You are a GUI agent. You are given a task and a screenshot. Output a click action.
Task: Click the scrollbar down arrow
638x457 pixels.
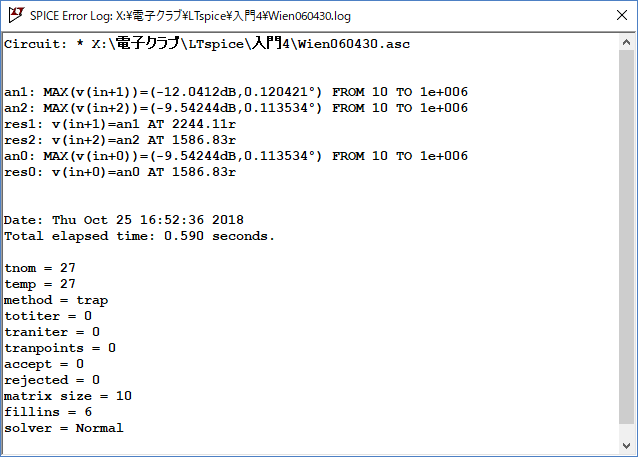[x=627, y=446]
